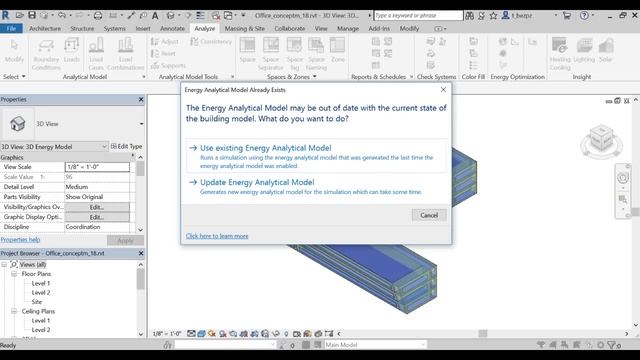Click the Thin Lines icon in quick access toolbar
This screenshot has width=640, height=360.
[200, 16]
